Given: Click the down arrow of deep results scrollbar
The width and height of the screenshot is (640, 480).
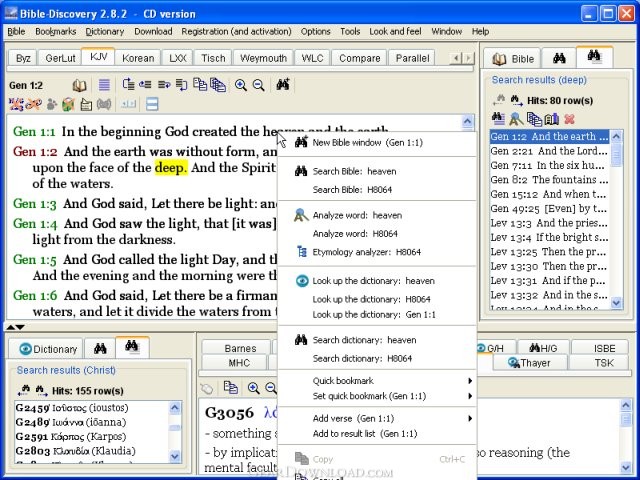Looking at the screenshot, I should point(616,302).
